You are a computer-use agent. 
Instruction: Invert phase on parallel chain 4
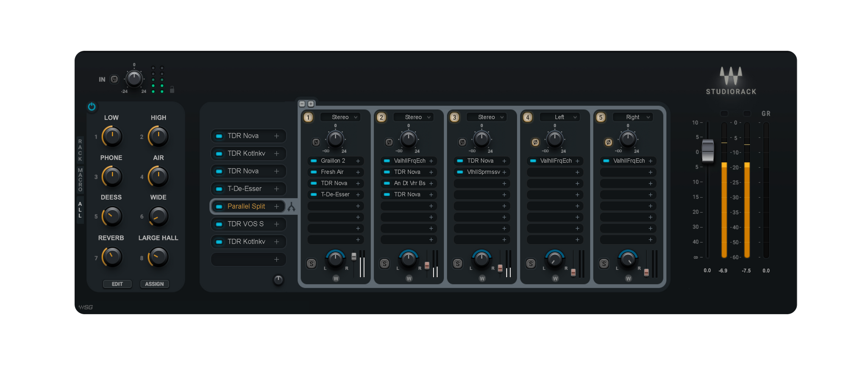coord(535,142)
